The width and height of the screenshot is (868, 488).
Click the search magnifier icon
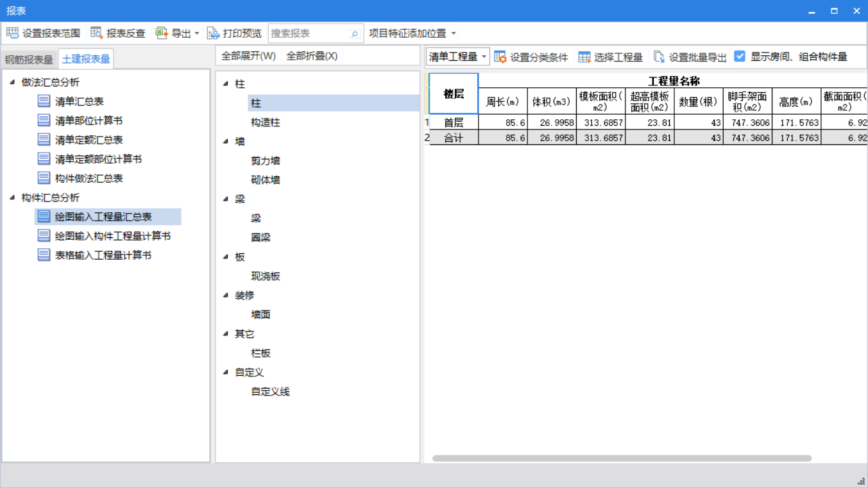click(x=354, y=33)
